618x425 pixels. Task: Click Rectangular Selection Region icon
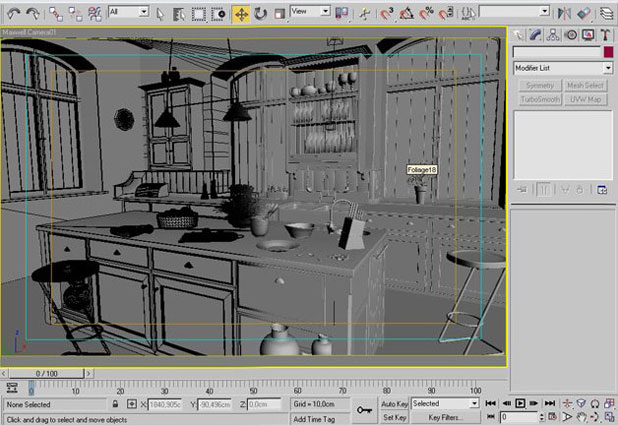pos(198,15)
